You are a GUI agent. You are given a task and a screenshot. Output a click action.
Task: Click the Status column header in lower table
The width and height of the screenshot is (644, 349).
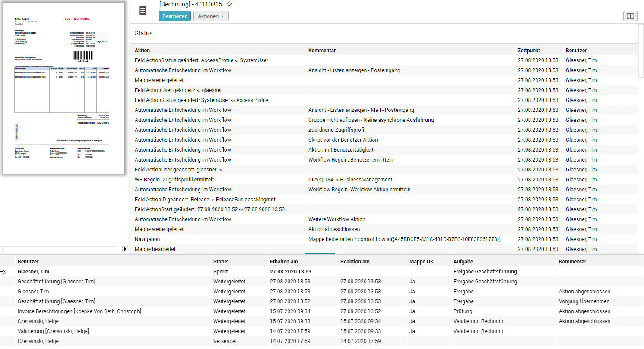pos(221,262)
